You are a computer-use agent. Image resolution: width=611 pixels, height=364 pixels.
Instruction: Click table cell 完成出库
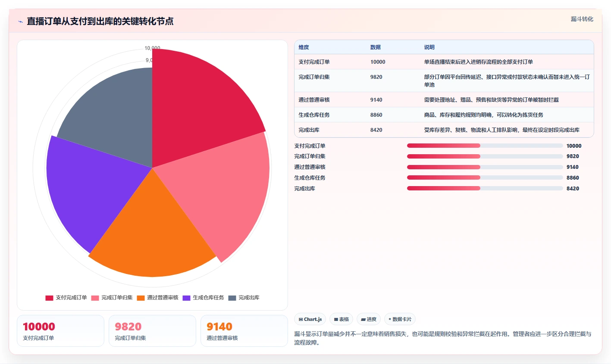coord(309,130)
